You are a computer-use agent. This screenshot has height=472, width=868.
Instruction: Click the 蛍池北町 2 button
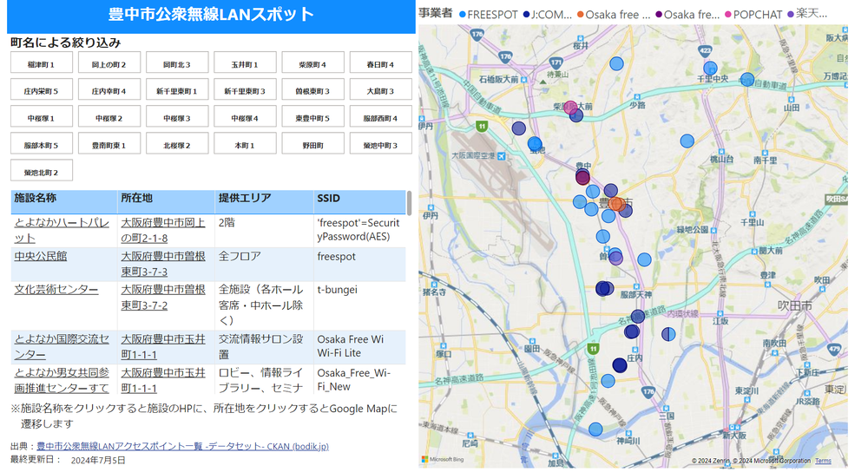point(42,171)
